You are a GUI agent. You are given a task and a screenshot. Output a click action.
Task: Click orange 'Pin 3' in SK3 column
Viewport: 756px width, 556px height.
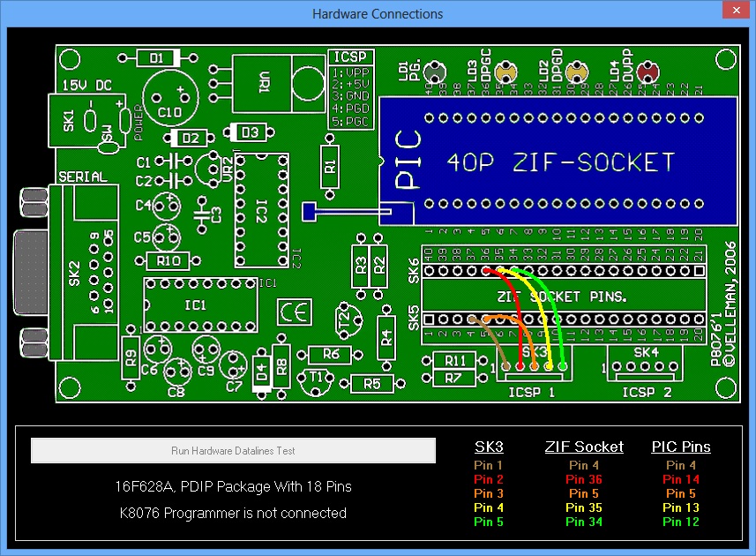point(489,493)
